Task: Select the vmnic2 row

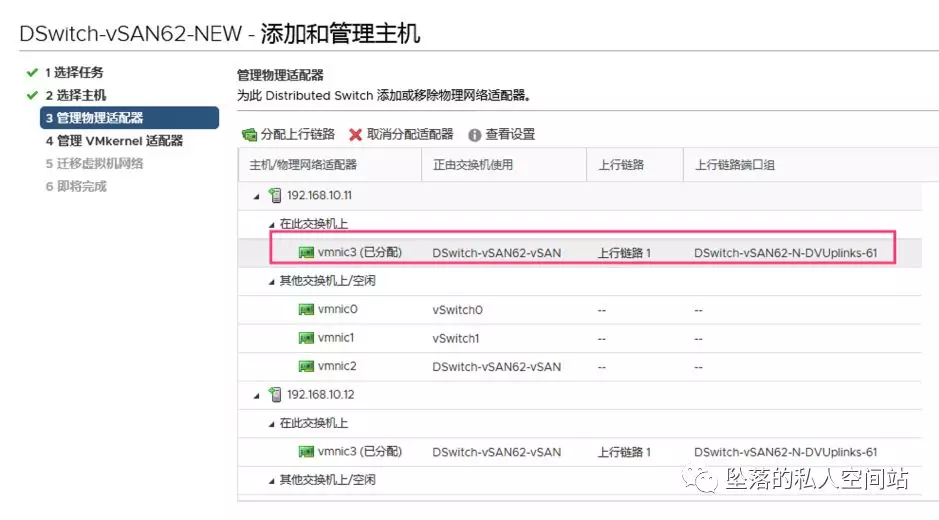Action: (x=580, y=367)
